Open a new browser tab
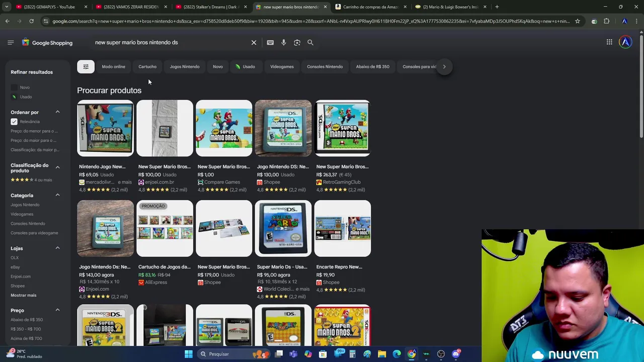This screenshot has height=362, width=644. click(497, 7)
